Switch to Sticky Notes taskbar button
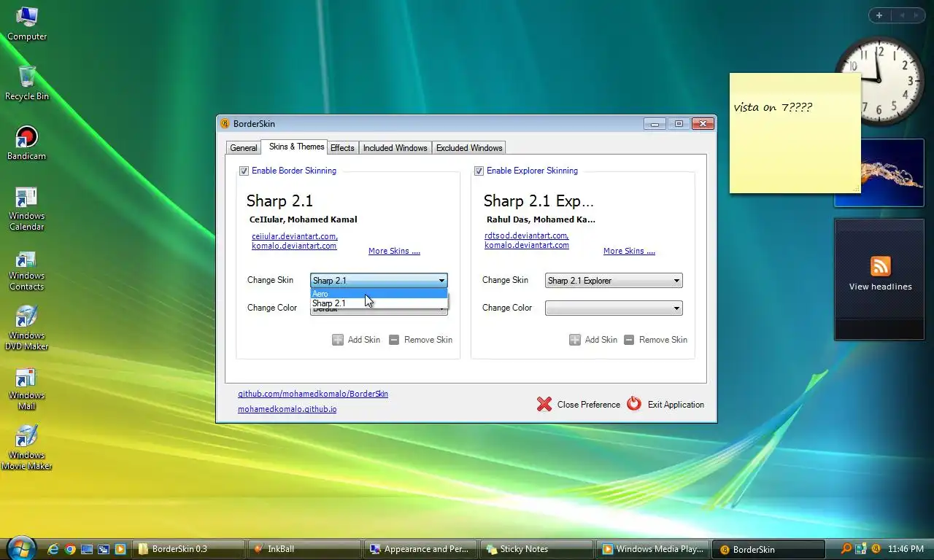 coord(537,549)
